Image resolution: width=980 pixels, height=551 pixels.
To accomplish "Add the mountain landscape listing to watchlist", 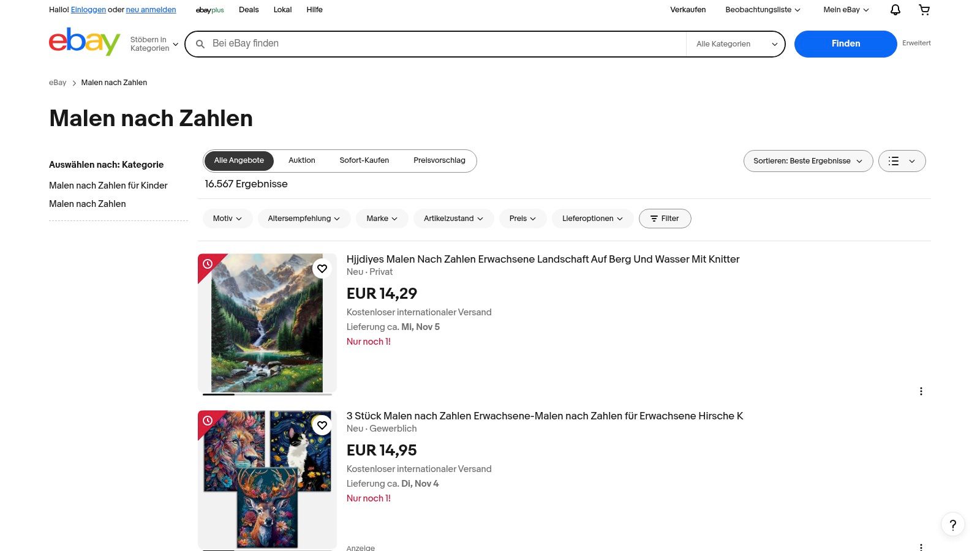I will [322, 268].
